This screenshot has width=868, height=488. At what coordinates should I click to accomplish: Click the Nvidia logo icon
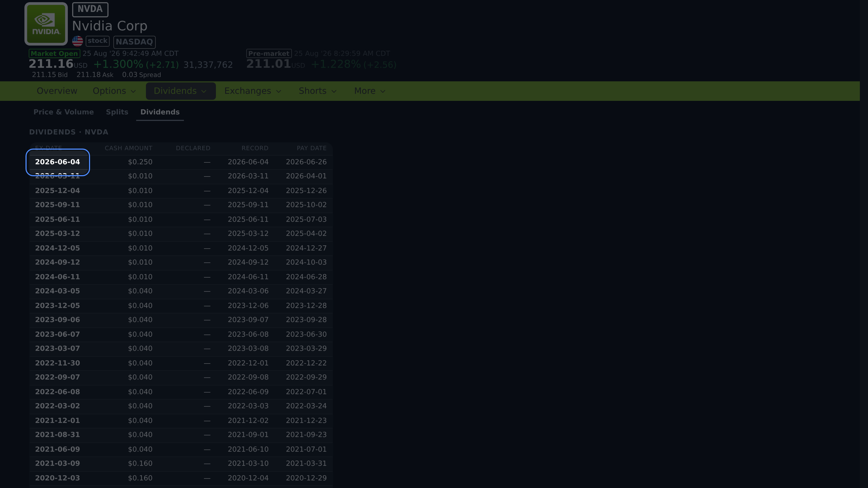coord(46,24)
